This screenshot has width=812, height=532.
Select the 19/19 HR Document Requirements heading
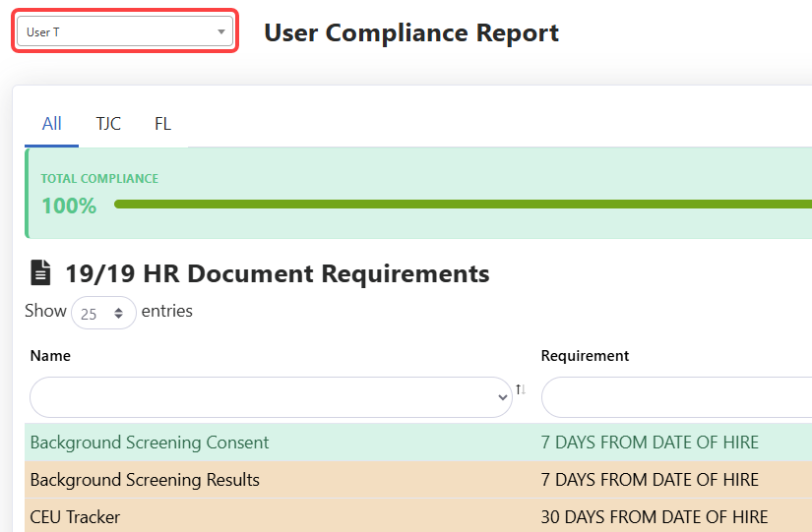[x=277, y=273]
